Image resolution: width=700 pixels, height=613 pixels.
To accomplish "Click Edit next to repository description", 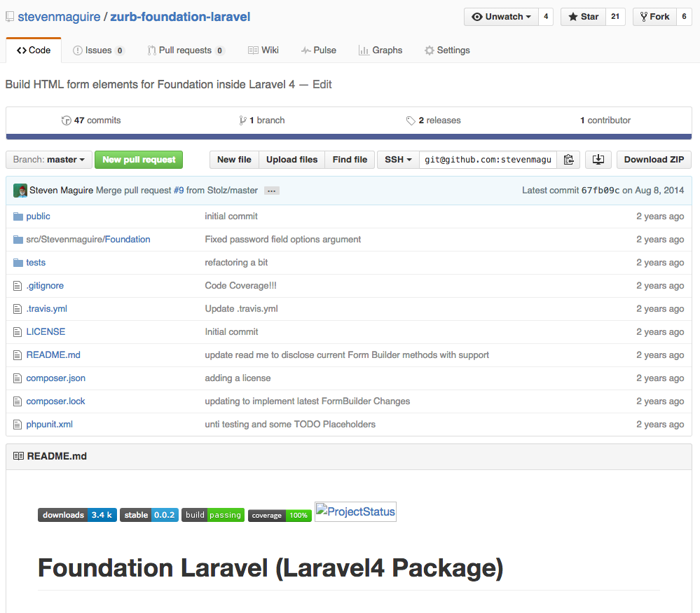I will pyautogui.click(x=322, y=84).
